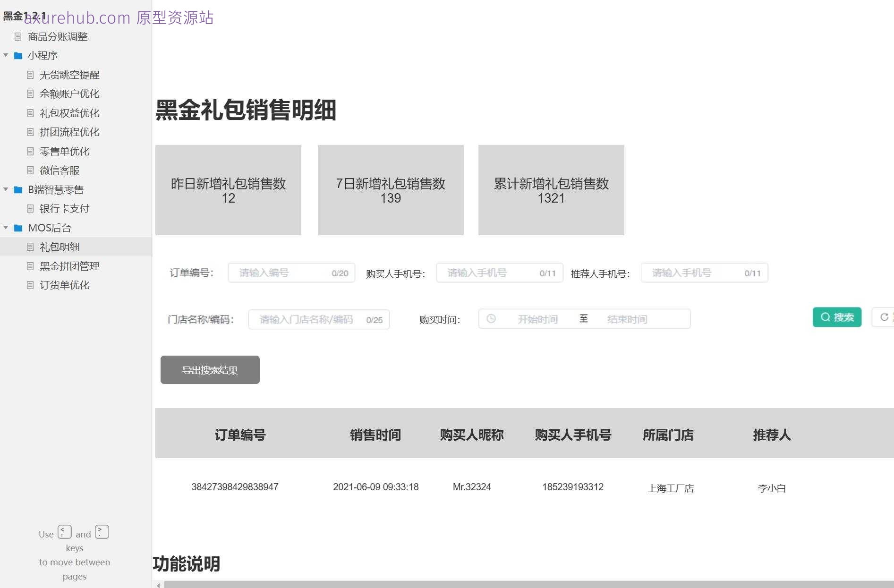Click the horizontal scrollbar at page bottom
This screenshot has height=588, width=894.
pos(519,585)
